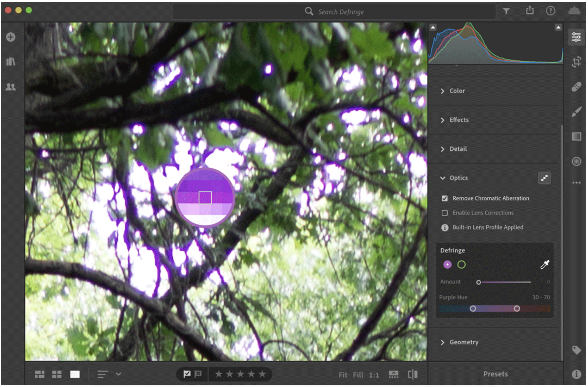Switch to Square Grid view

(57, 374)
